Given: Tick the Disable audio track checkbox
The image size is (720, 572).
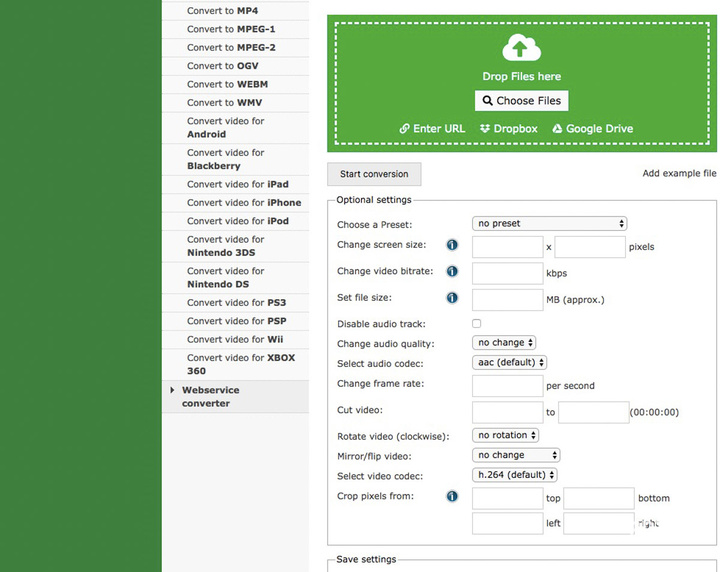Looking at the screenshot, I should [477, 324].
